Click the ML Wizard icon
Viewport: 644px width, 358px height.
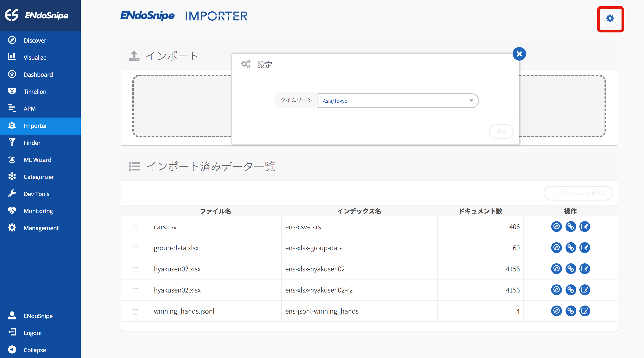(x=12, y=159)
